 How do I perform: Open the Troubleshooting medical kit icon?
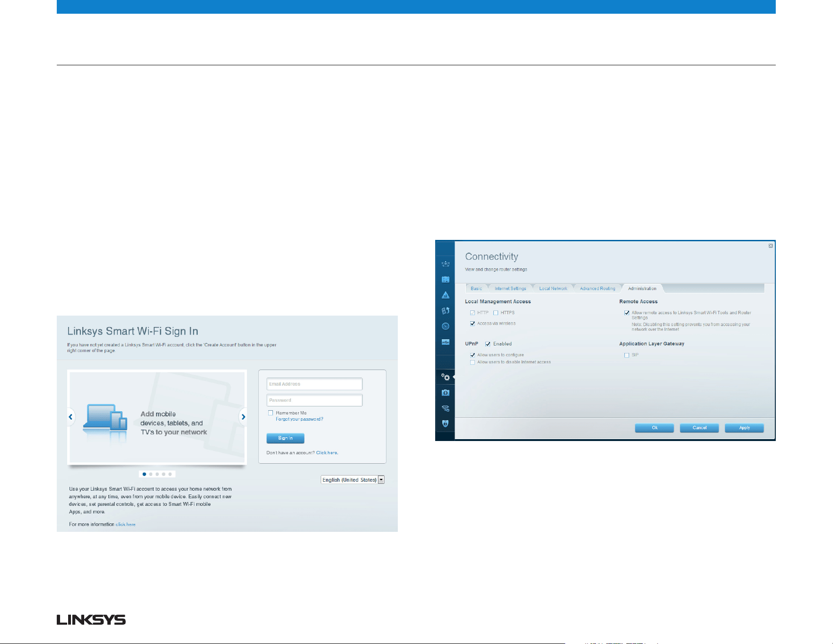point(445,393)
